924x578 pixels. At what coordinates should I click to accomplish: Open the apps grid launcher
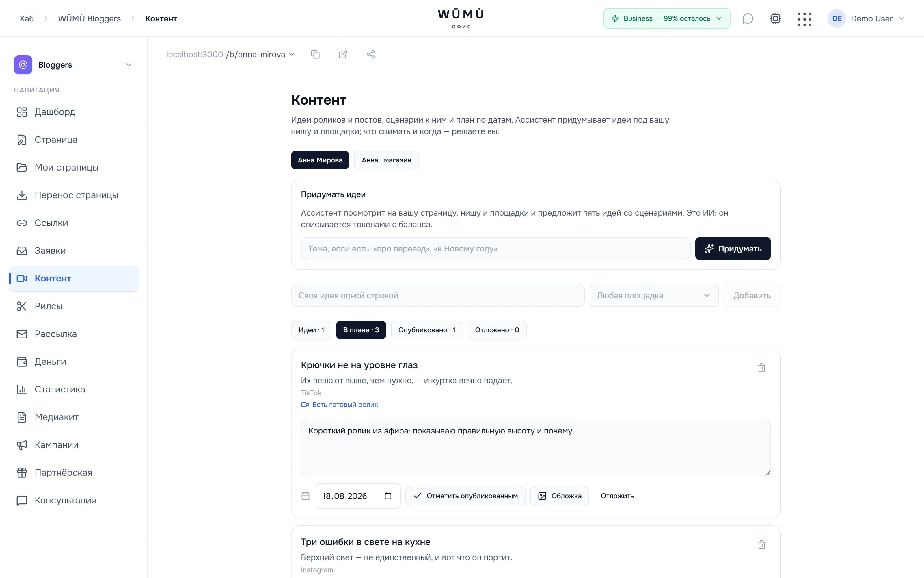coord(804,19)
